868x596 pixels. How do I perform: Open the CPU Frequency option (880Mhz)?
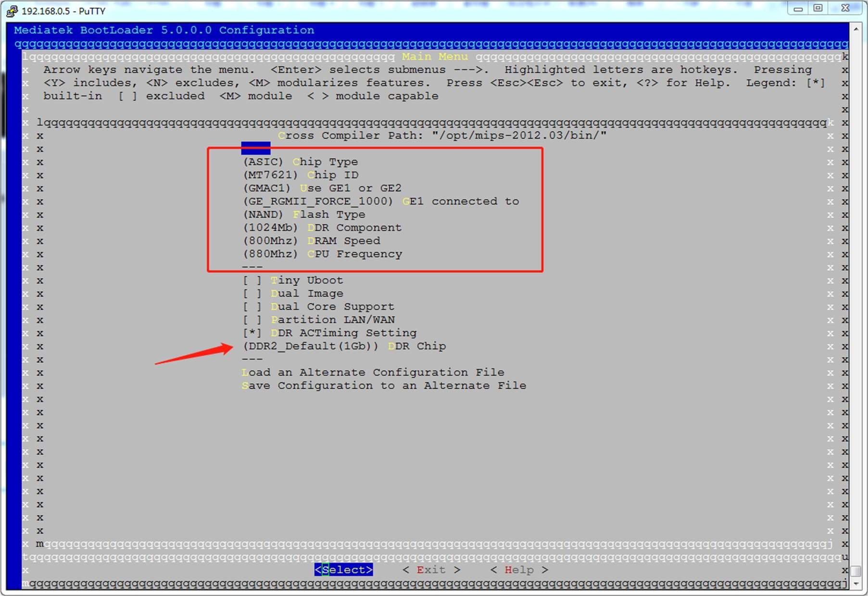[x=322, y=254]
